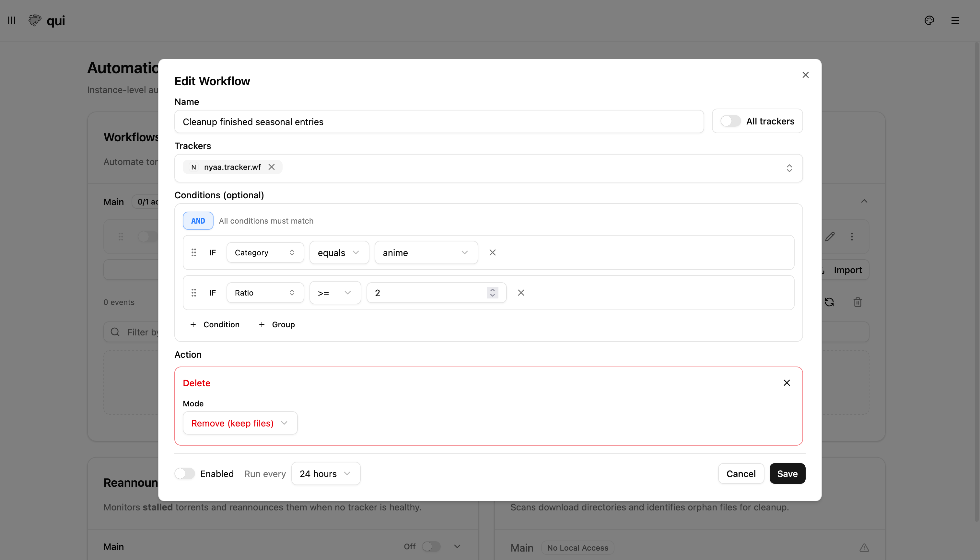
Task: Toggle the All trackers switch
Action: click(730, 121)
